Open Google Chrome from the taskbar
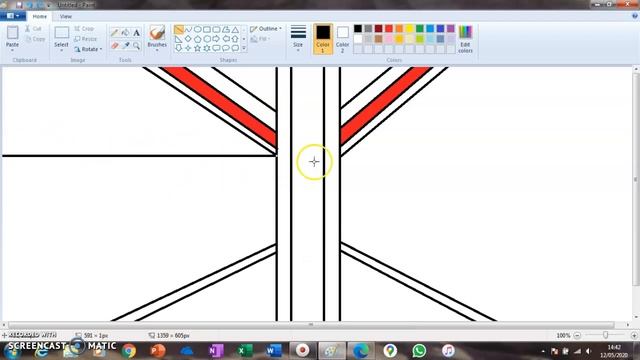Screen dimensions: 640x360 [x=129, y=350]
